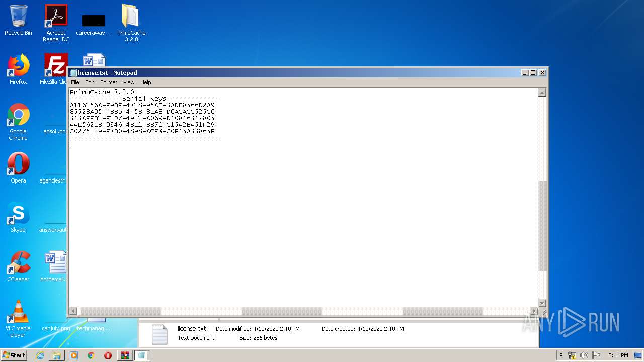Open Acrobat Reader DC desktop shortcut
The image size is (644, 362).
(56, 23)
